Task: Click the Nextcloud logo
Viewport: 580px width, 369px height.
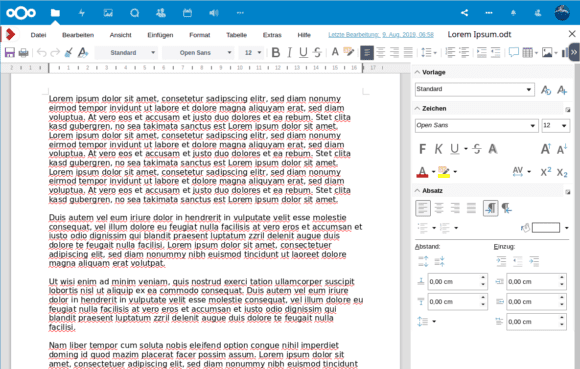Action: click(x=21, y=13)
